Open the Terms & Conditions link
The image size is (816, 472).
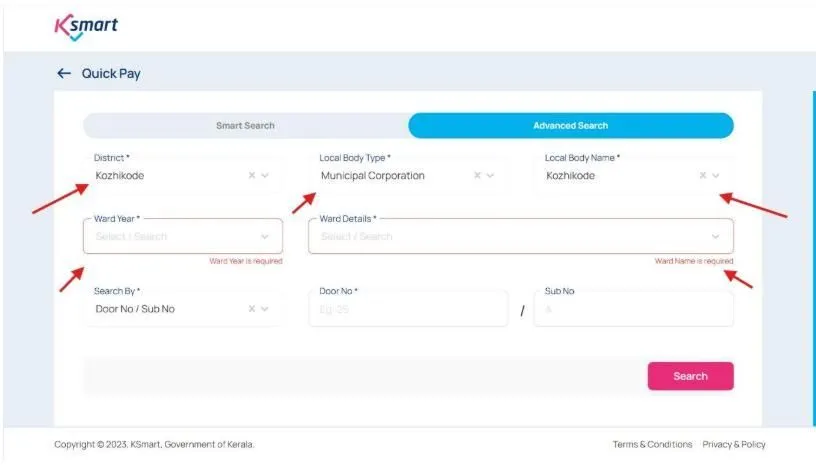(652, 444)
